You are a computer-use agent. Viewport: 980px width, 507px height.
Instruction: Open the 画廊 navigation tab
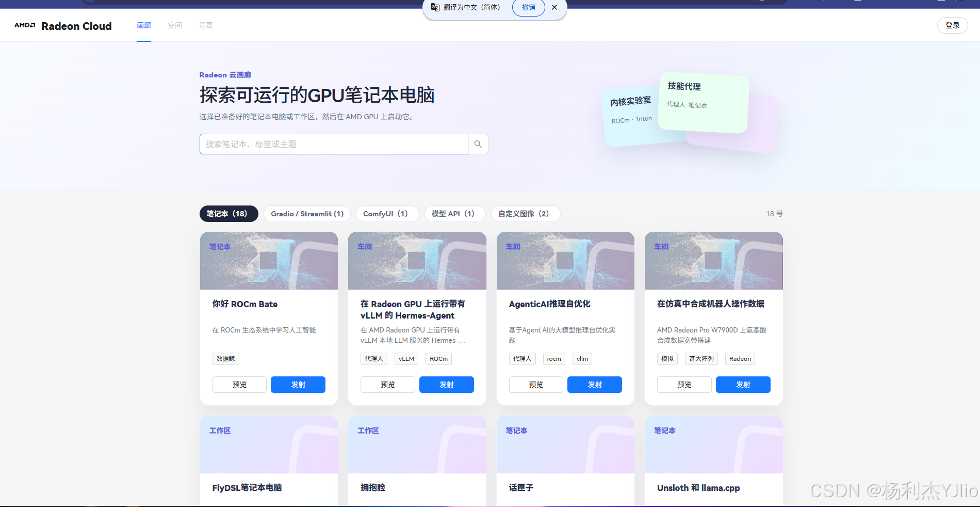click(144, 25)
